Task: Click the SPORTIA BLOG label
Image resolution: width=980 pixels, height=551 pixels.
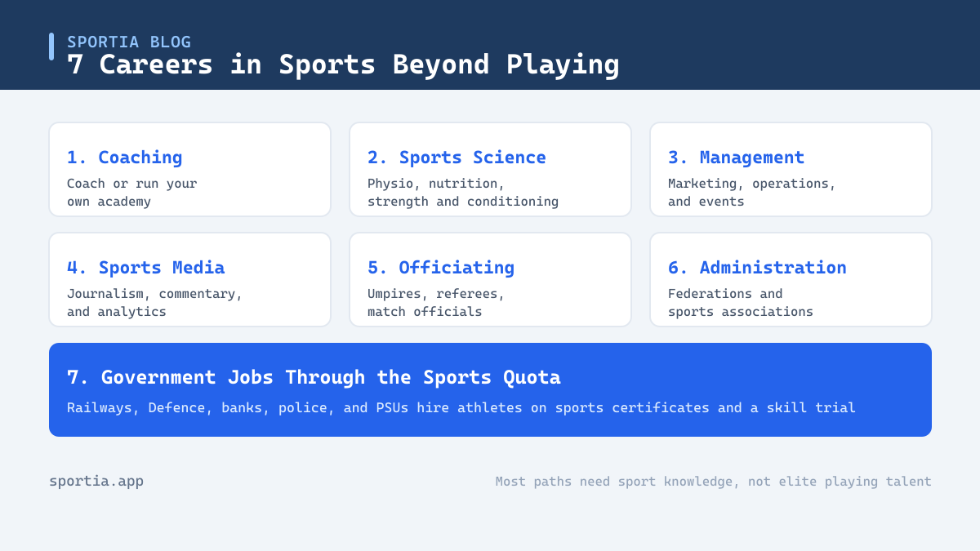Action: pyautogui.click(x=129, y=42)
